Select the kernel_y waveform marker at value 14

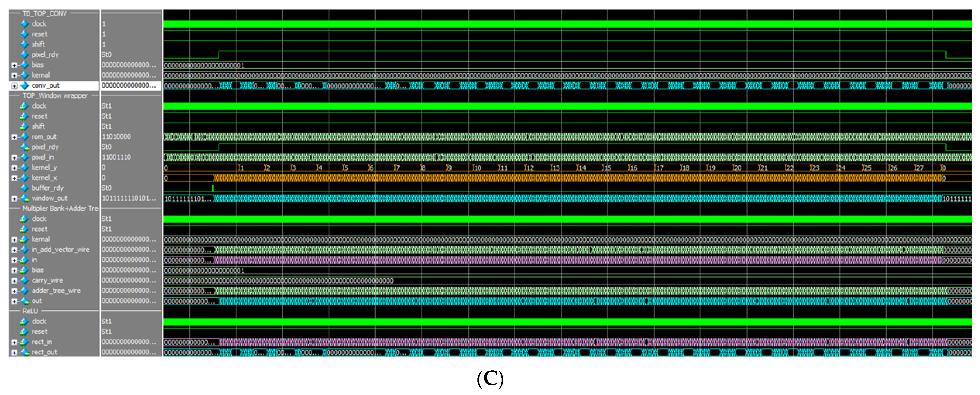tap(583, 167)
